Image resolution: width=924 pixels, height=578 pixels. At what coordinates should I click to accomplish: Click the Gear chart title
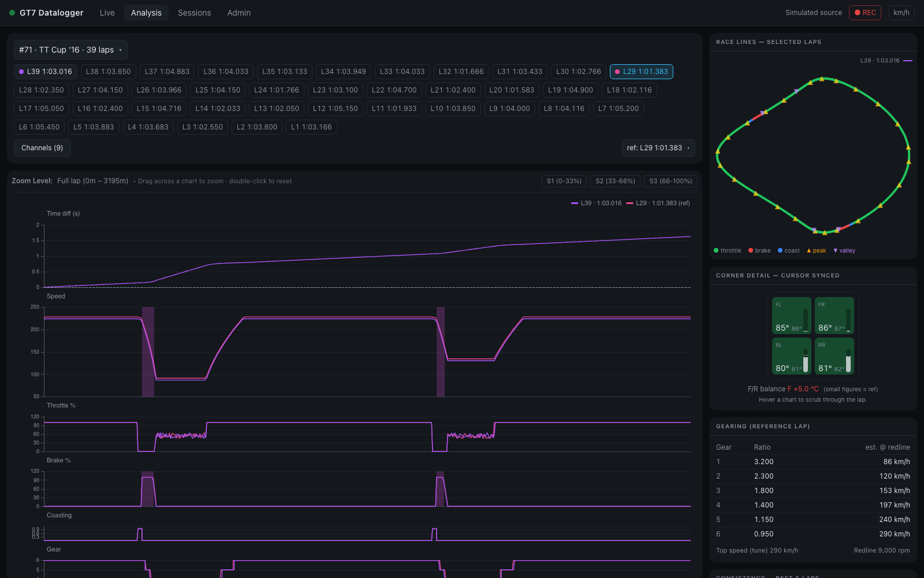(x=54, y=550)
